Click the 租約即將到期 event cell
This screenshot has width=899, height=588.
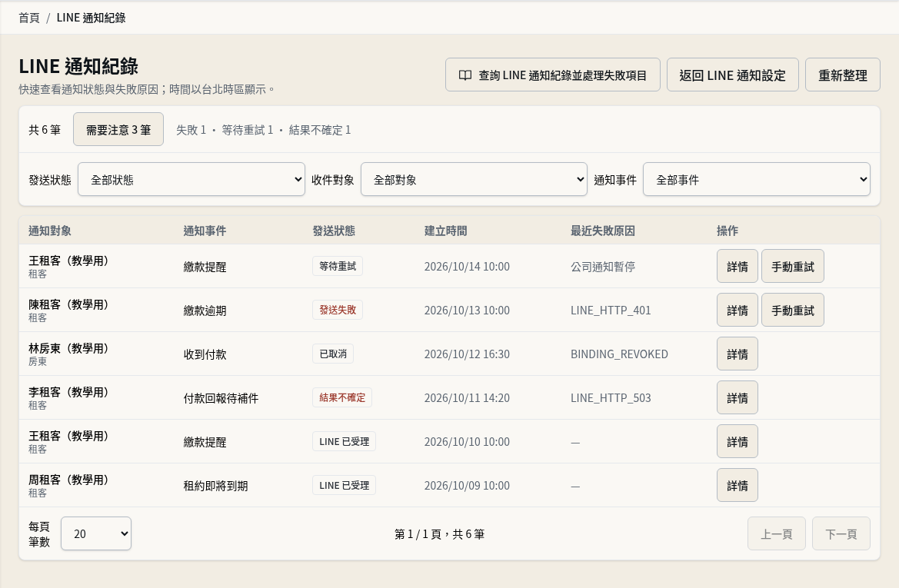click(215, 486)
